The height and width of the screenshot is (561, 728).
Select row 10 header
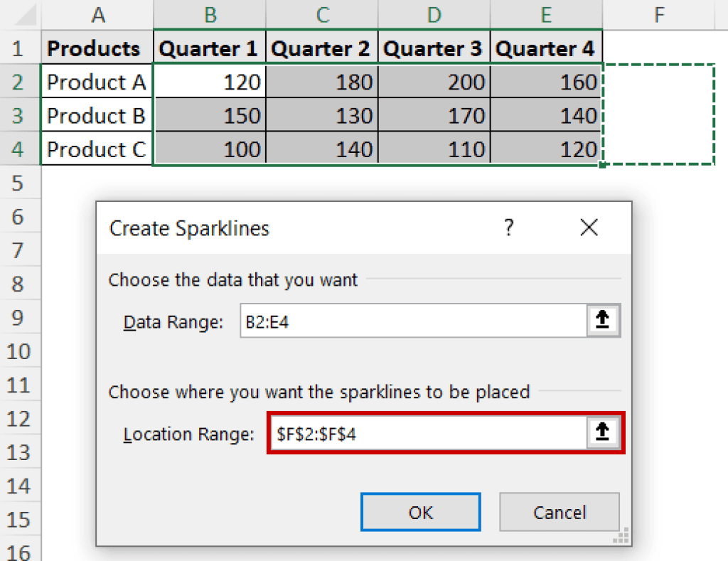tap(18, 351)
